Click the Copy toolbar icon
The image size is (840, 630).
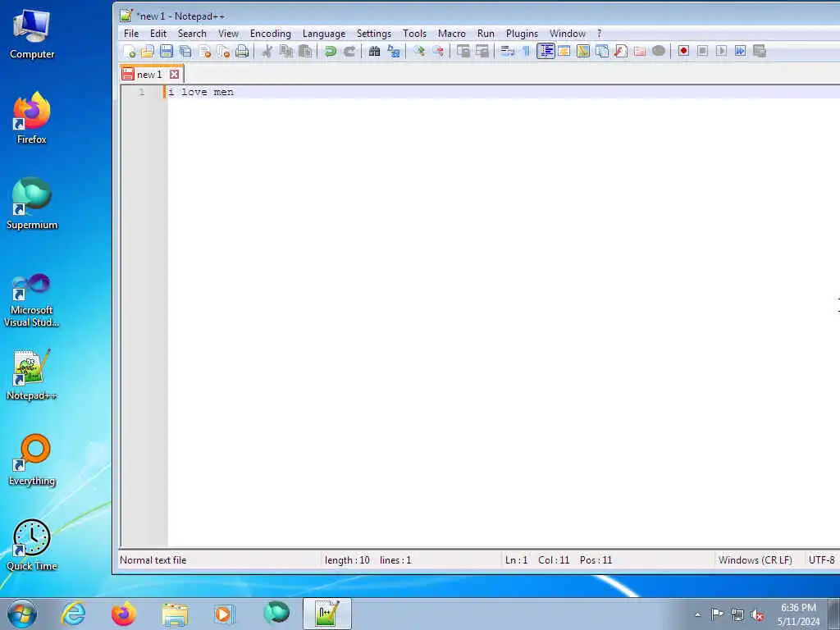pyautogui.click(x=286, y=52)
